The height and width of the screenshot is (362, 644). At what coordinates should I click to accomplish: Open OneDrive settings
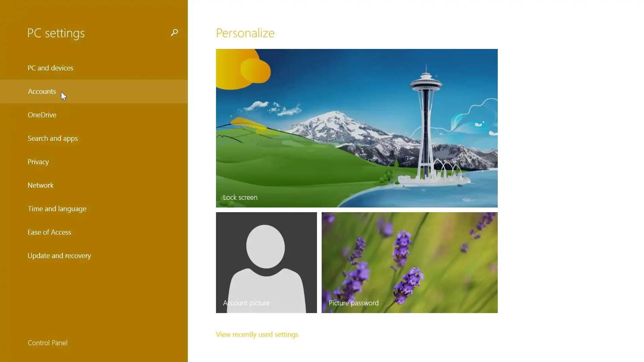click(x=42, y=115)
